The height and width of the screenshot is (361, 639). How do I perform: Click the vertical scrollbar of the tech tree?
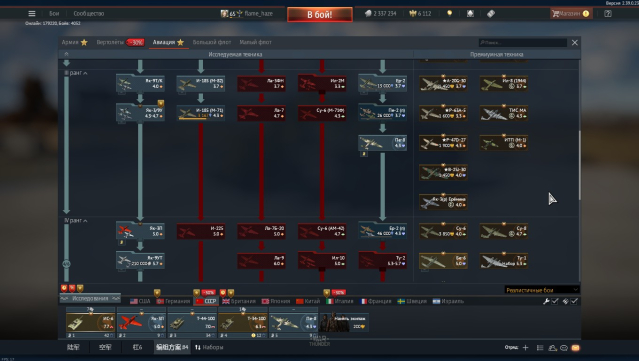(x=580, y=165)
